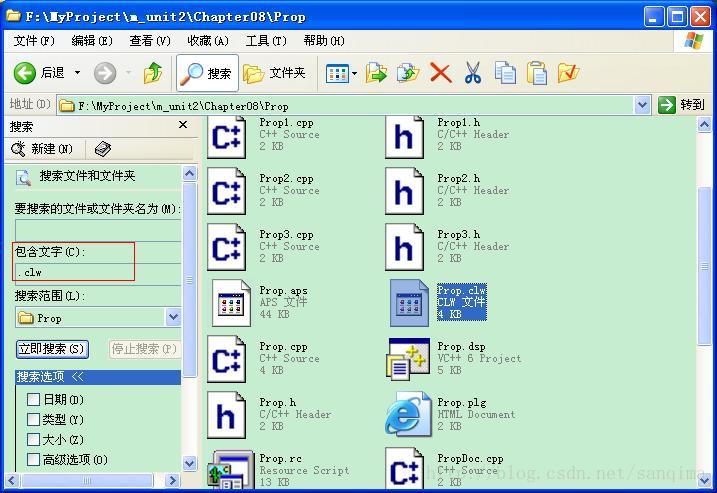Select the Prop1.h header icon
717x493 pixels.
(x=404, y=137)
